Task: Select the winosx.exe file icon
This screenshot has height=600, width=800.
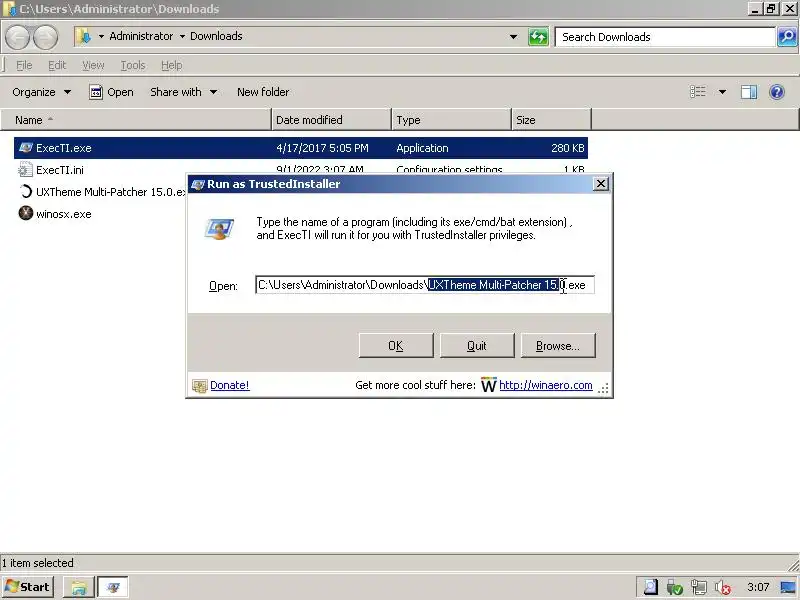Action: 26,213
